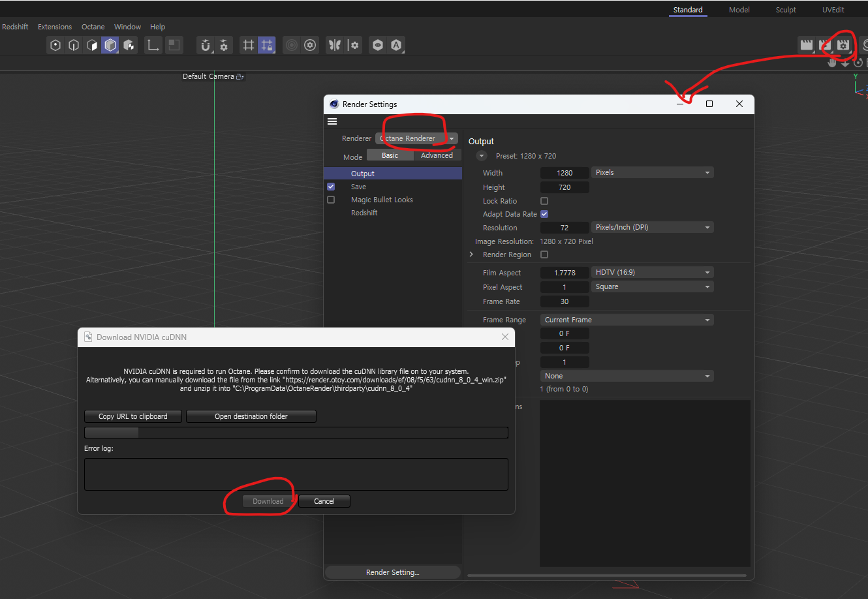Switch to the Model layout tab
Viewport: 868px width, 599px height.
coord(739,10)
